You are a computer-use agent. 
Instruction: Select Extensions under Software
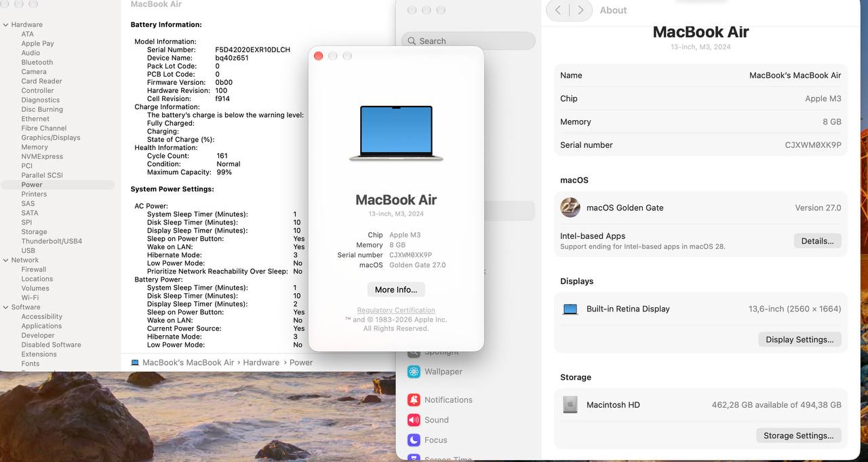click(39, 354)
